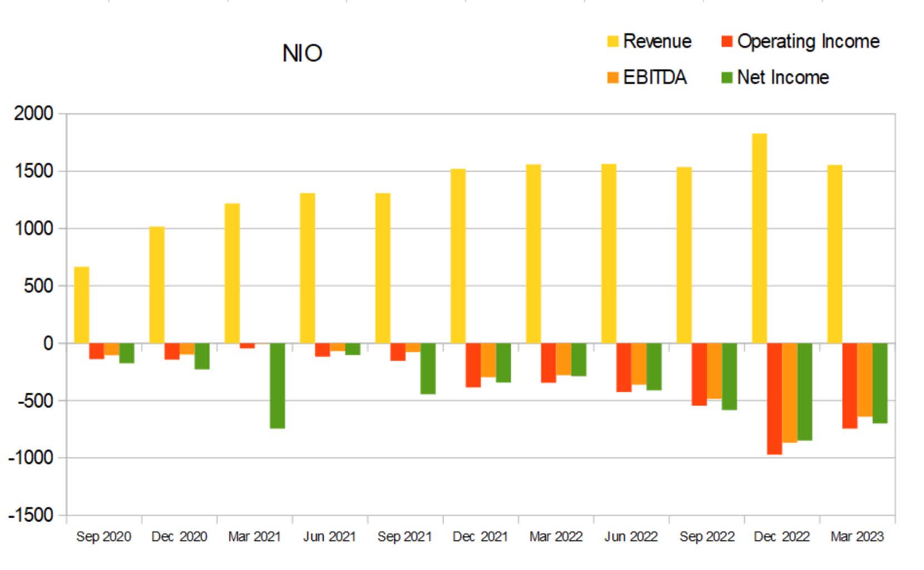Click the -1500 y-axis label
924x570 pixels.
pyautogui.click(x=30, y=515)
